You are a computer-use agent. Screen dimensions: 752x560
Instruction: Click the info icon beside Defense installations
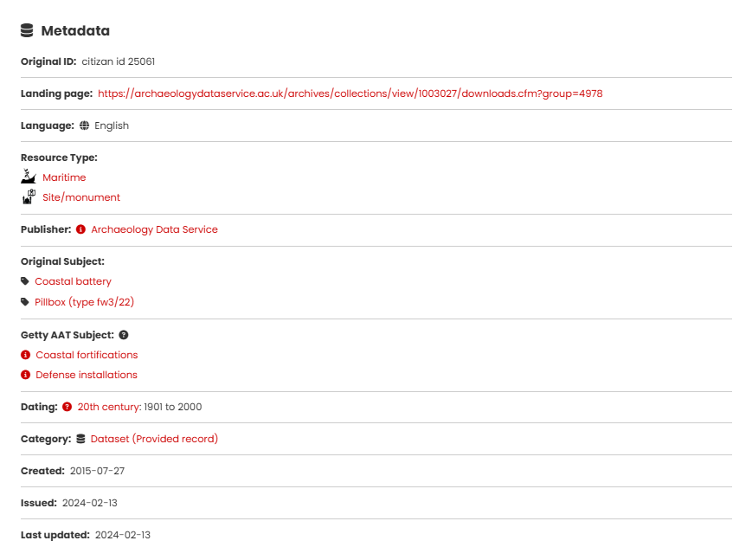point(26,375)
